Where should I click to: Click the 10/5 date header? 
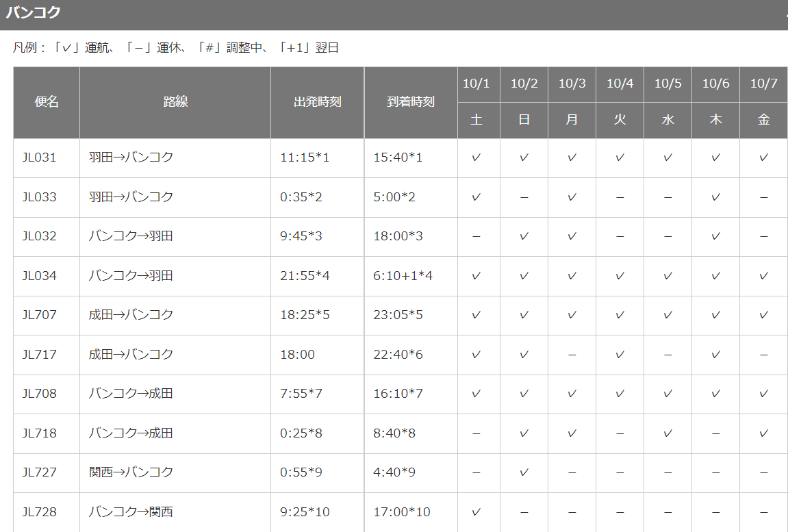pyautogui.click(x=668, y=84)
